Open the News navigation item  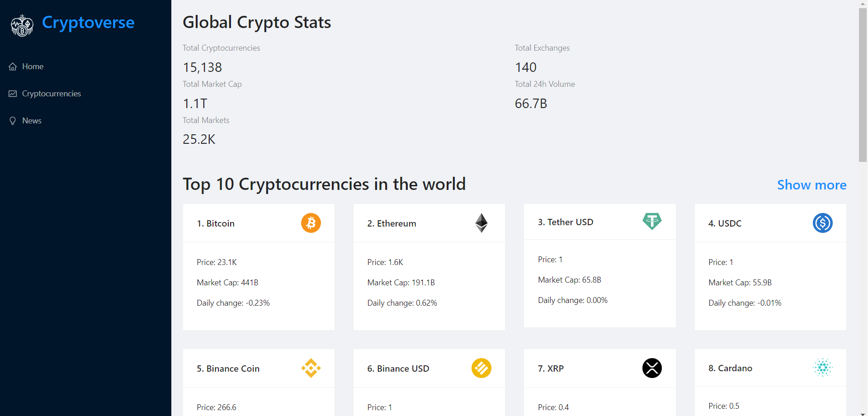click(32, 120)
